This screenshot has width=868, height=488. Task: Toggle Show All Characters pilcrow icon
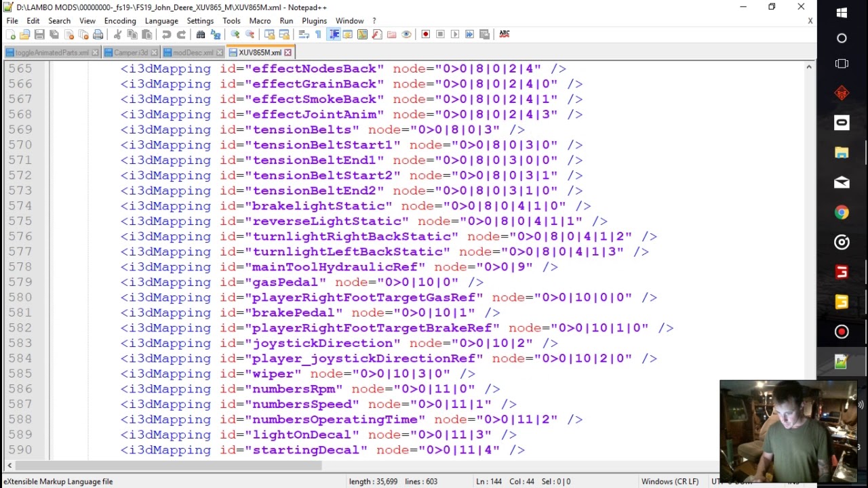click(318, 34)
